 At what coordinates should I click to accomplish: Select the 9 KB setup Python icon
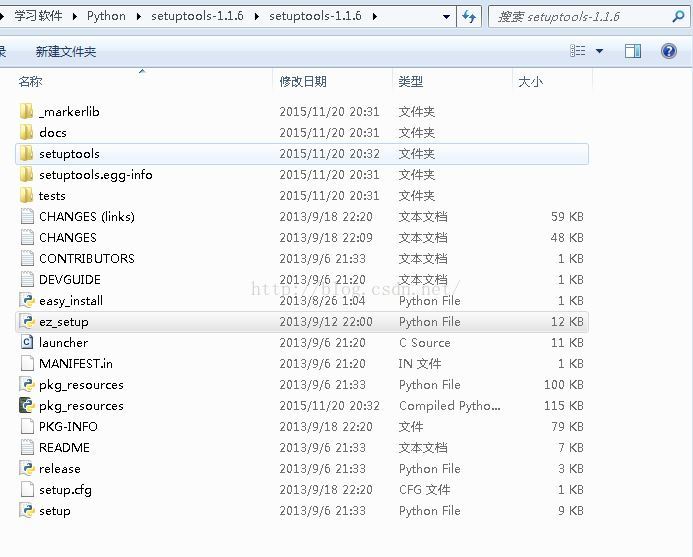27,511
